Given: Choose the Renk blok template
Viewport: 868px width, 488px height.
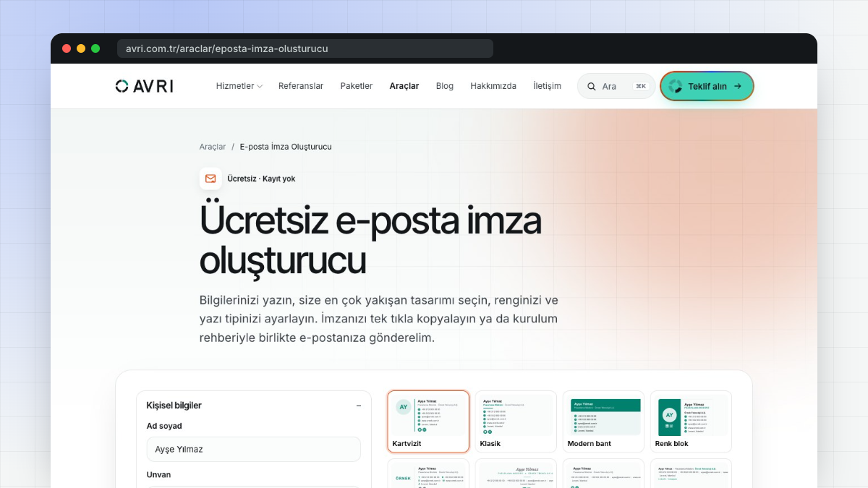Looking at the screenshot, I should pyautogui.click(x=691, y=421).
